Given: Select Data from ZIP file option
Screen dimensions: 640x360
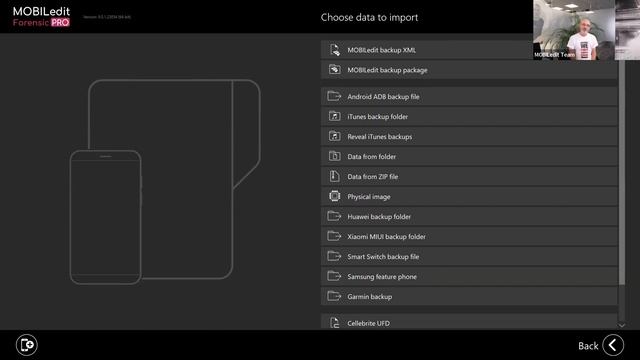Looking at the screenshot, I should point(469,176).
